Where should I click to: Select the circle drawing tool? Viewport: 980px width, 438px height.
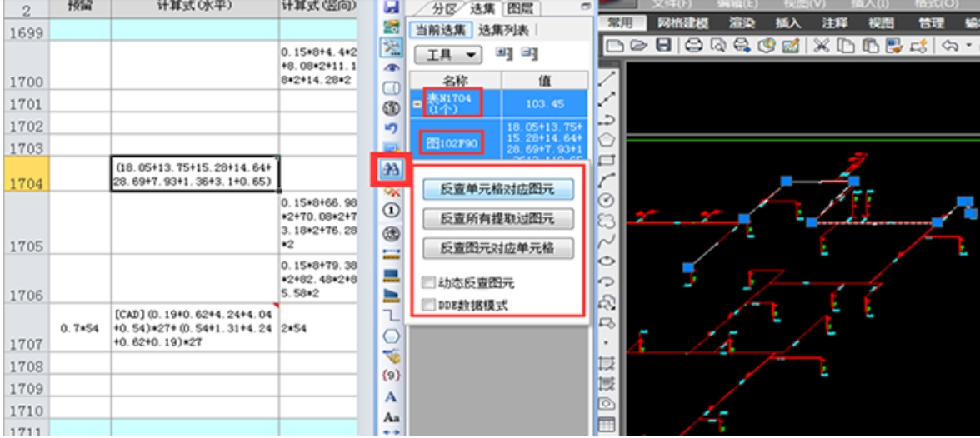click(607, 200)
